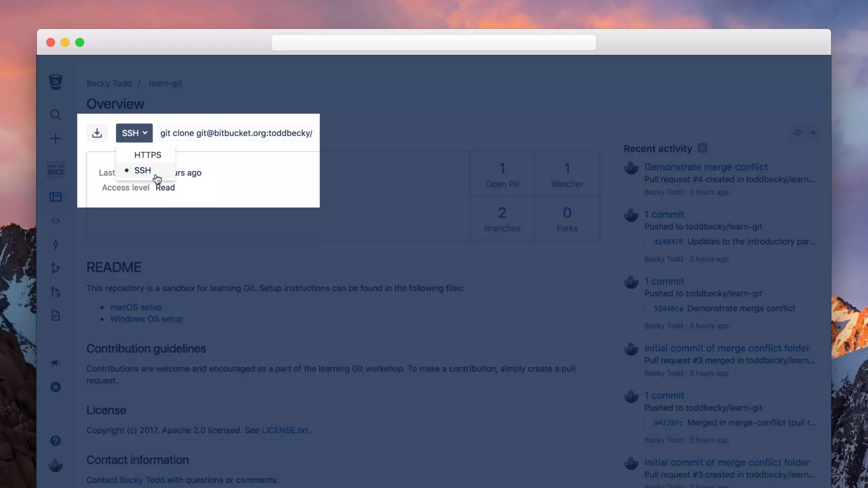Open Commits icon in sidebar

click(56, 244)
